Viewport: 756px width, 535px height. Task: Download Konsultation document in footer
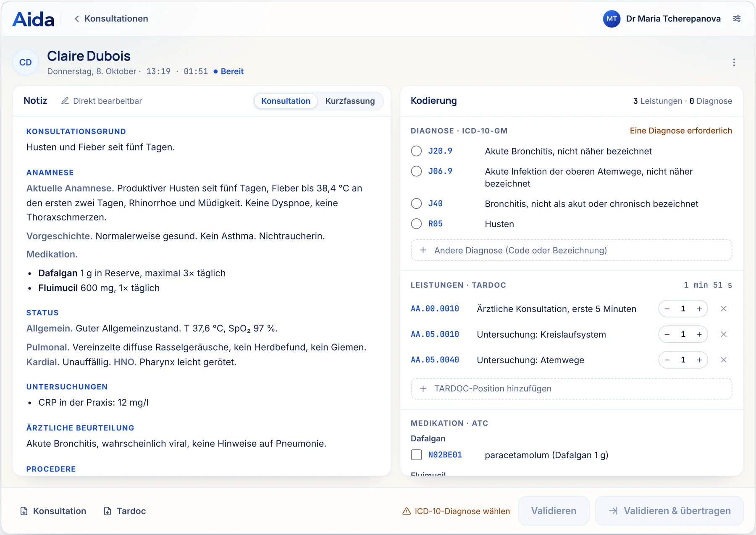point(53,511)
